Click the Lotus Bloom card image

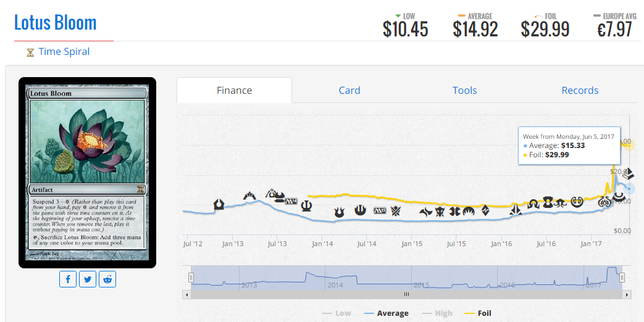pyautogui.click(x=87, y=172)
